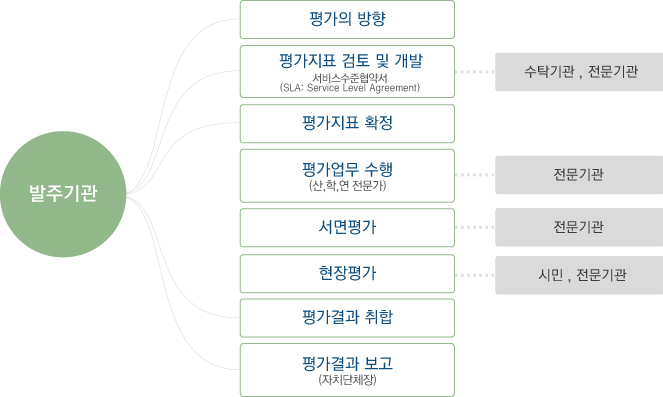Click the green 발주기관 circle
The width and height of the screenshot is (663, 397).
coord(63,194)
